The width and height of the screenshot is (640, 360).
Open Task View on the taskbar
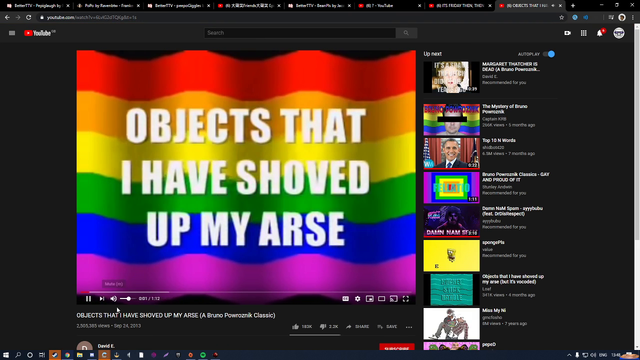coord(42,355)
